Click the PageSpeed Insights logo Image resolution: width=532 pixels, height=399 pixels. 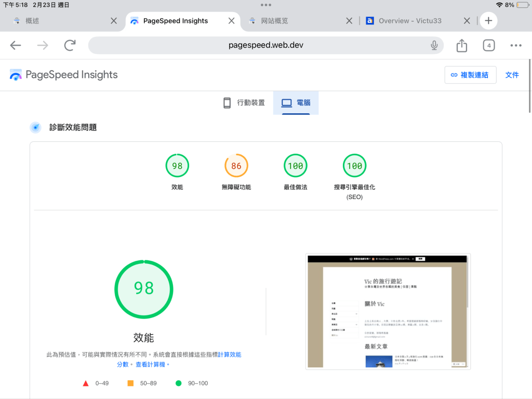(64, 75)
